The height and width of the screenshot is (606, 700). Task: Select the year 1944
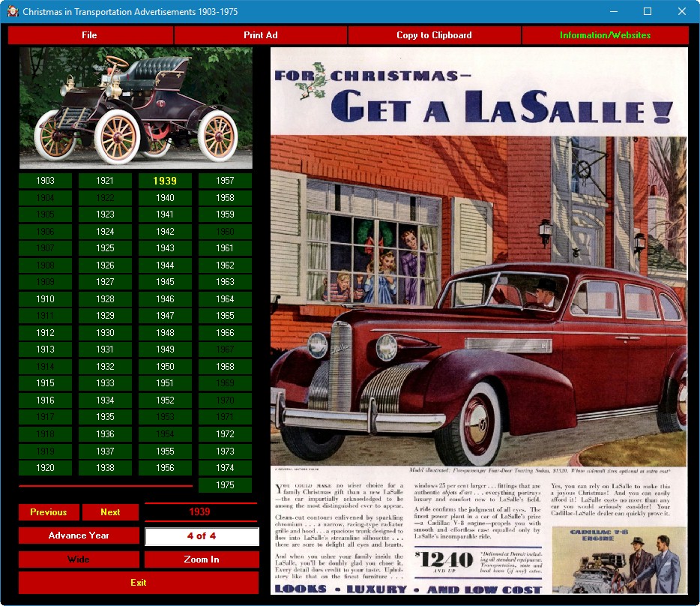coord(165,265)
